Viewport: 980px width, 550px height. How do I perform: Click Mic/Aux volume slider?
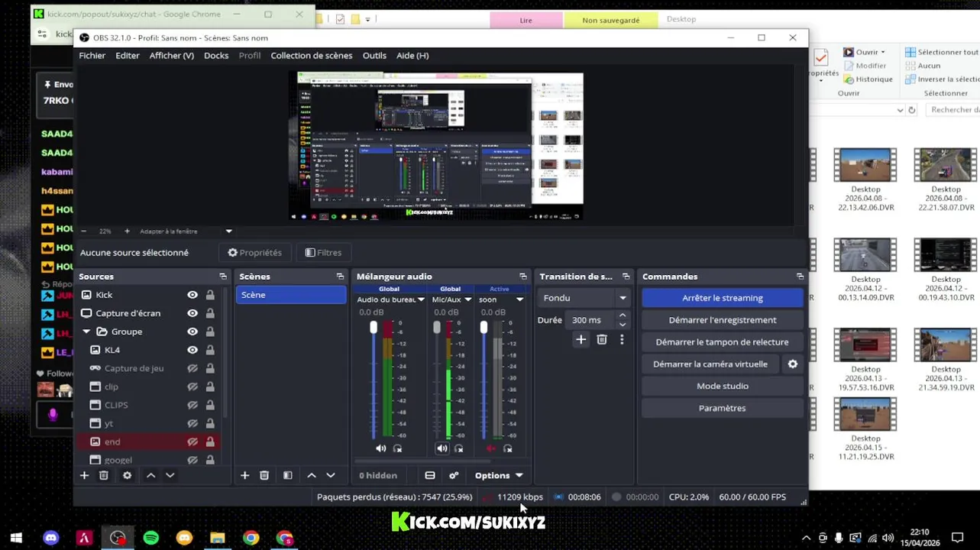coord(437,380)
